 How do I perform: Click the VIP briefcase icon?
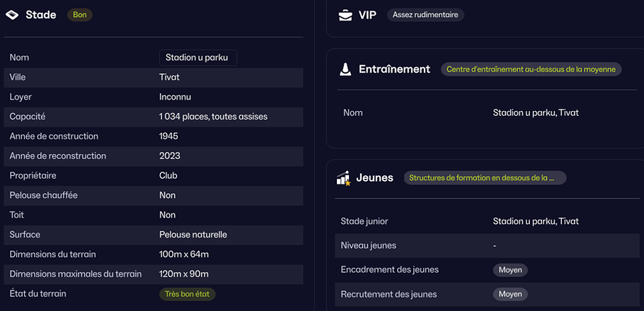tap(345, 15)
